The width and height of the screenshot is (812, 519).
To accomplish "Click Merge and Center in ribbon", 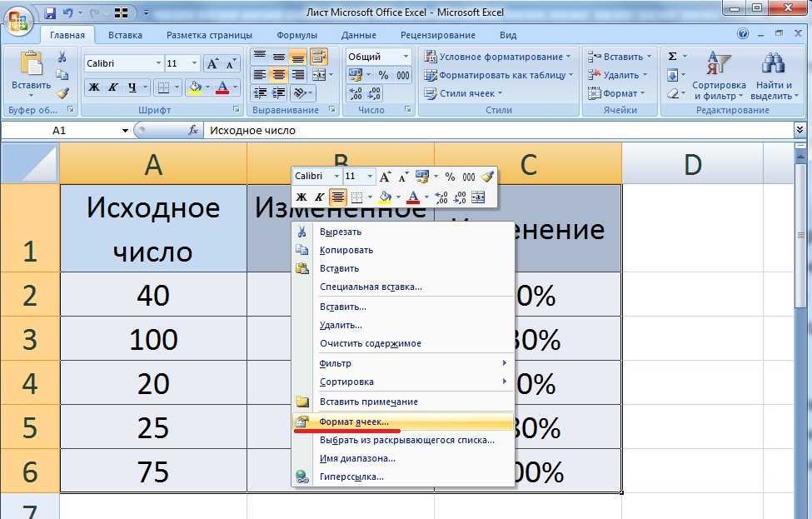I will click(x=319, y=75).
